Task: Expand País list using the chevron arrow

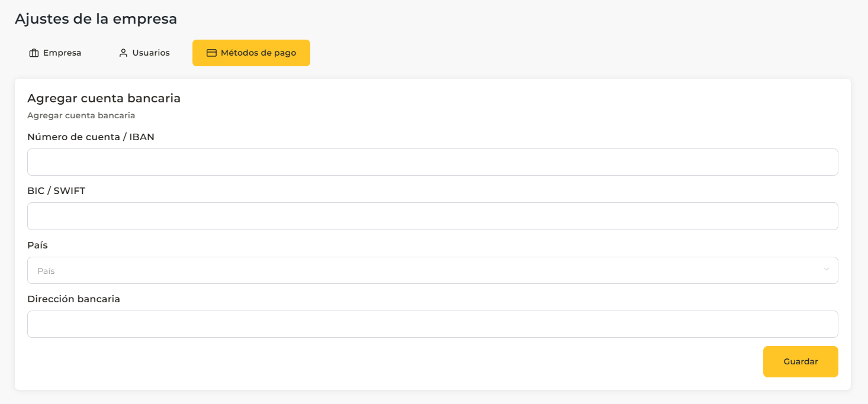Action: [x=826, y=270]
